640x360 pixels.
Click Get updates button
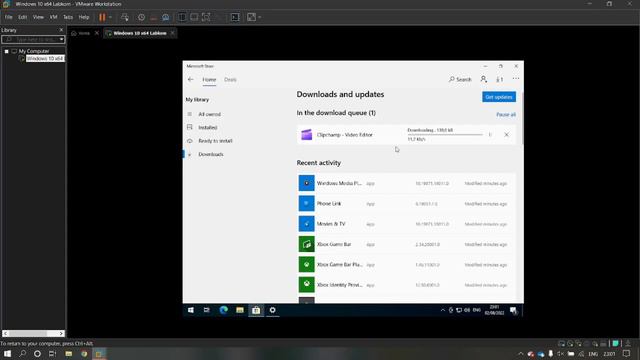click(499, 97)
